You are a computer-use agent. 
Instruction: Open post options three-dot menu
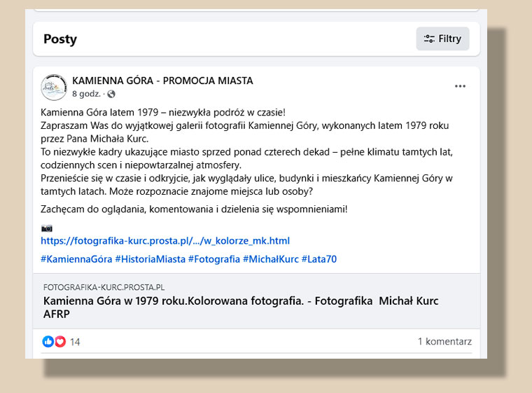pos(460,86)
